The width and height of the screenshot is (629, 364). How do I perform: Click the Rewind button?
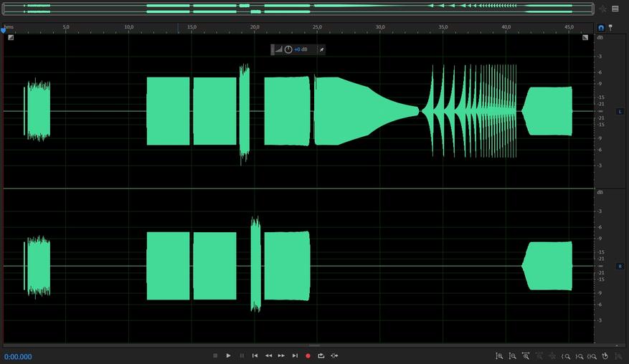click(268, 355)
